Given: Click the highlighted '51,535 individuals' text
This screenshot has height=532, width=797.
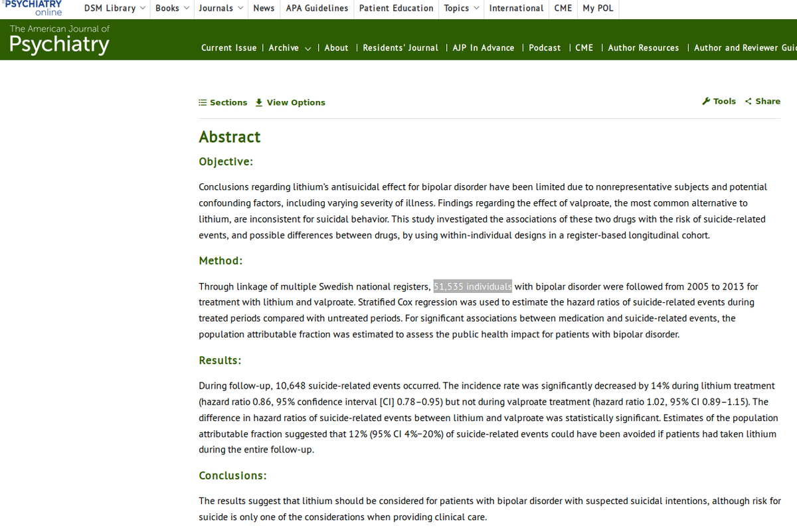Looking at the screenshot, I should [x=472, y=287].
